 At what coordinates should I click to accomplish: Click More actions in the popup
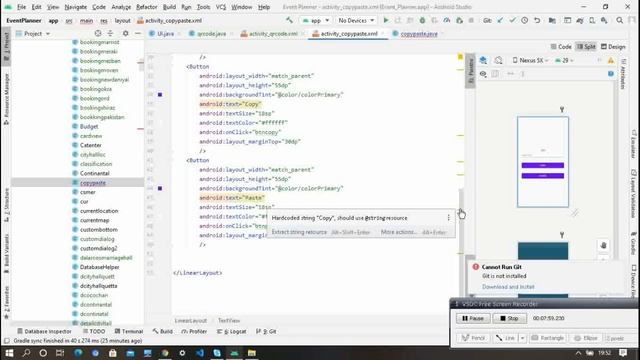[x=398, y=232]
